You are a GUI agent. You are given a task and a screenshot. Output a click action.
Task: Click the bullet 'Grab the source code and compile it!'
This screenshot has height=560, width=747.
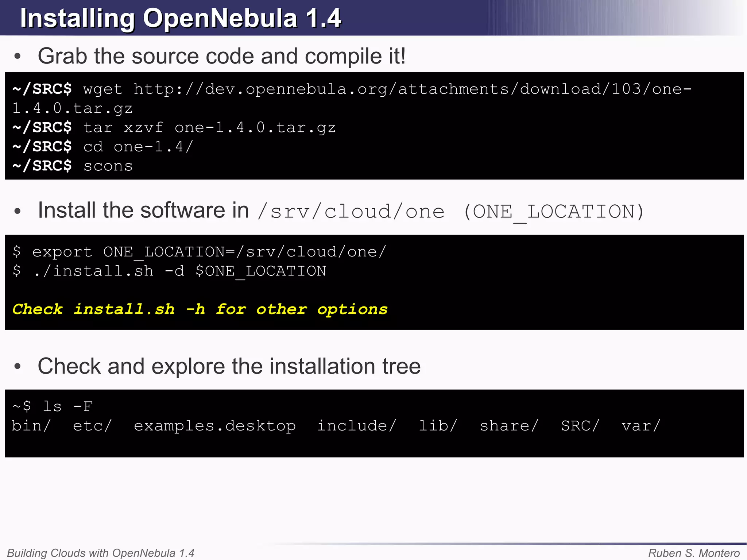222,57
